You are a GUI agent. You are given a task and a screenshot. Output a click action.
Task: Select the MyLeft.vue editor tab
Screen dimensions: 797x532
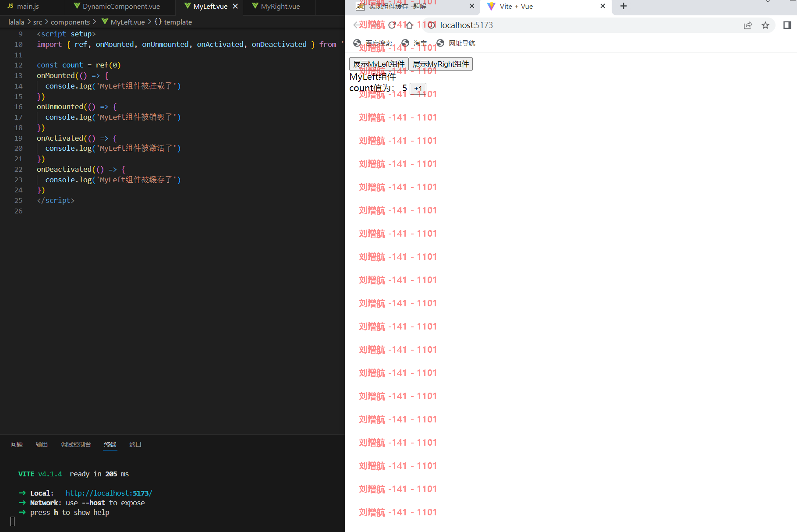point(210,7)
